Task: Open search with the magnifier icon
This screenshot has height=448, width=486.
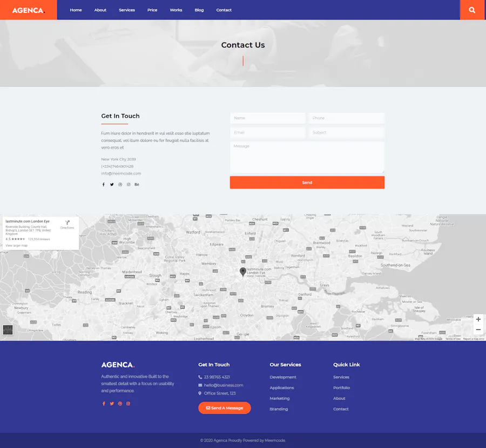Action: tap(473, 10)
